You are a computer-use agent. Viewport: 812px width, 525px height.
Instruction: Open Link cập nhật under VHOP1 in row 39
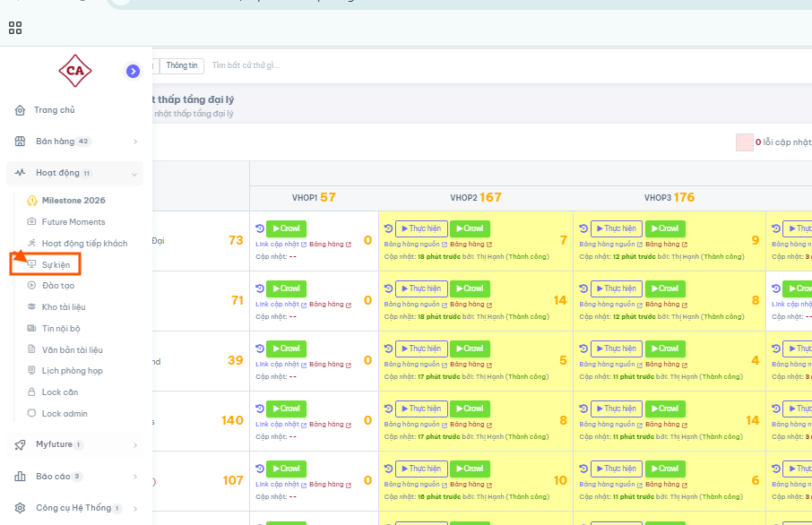coord(281,364)
